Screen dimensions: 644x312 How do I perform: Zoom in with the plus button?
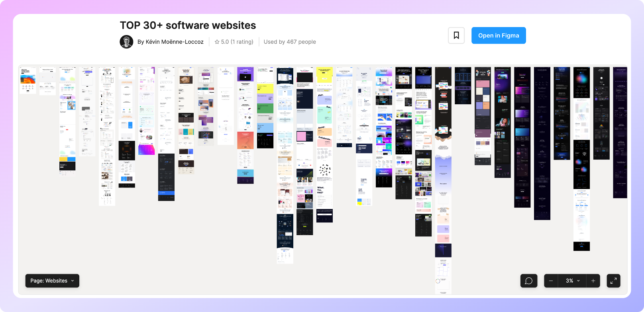[593, 281]
